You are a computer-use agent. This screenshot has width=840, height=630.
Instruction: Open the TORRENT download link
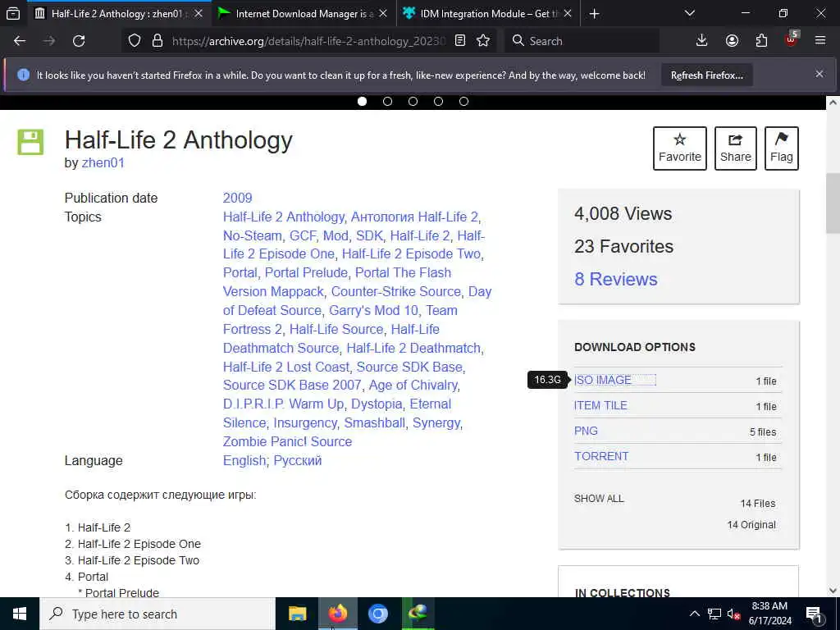pos(601,456)
